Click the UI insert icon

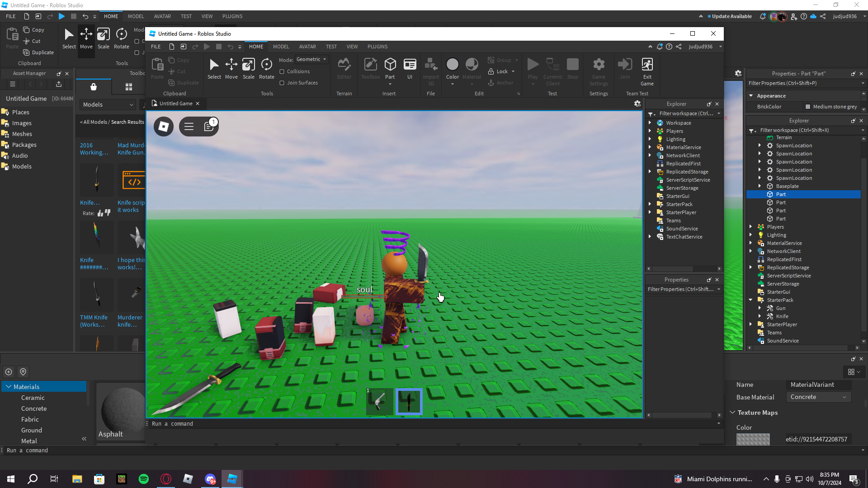(x=410, y=69)
